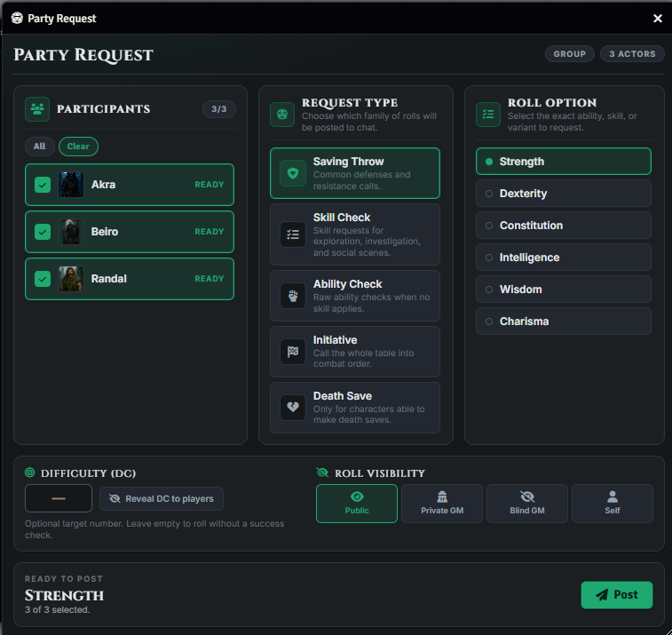672x635 pixels.
Task: Select the Intelligence roll option
Action: pos(564,258)
